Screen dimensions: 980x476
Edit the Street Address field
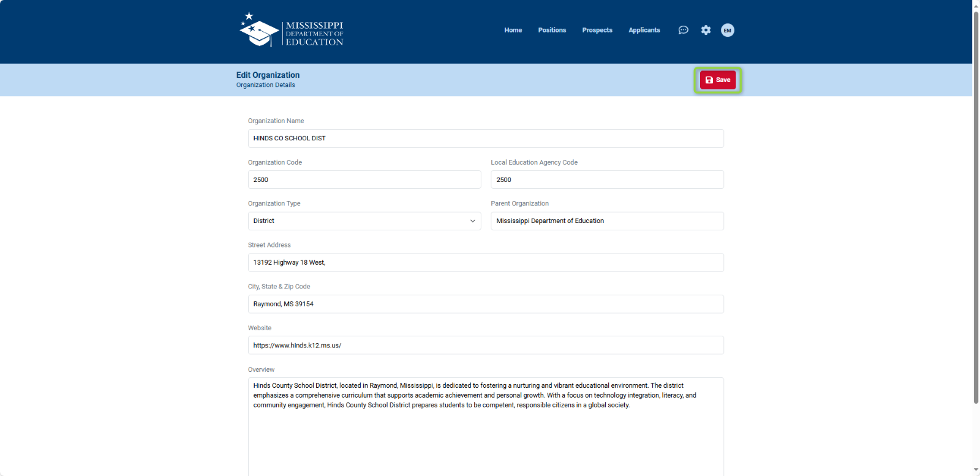pyautogui.click(x=486, y=263)
